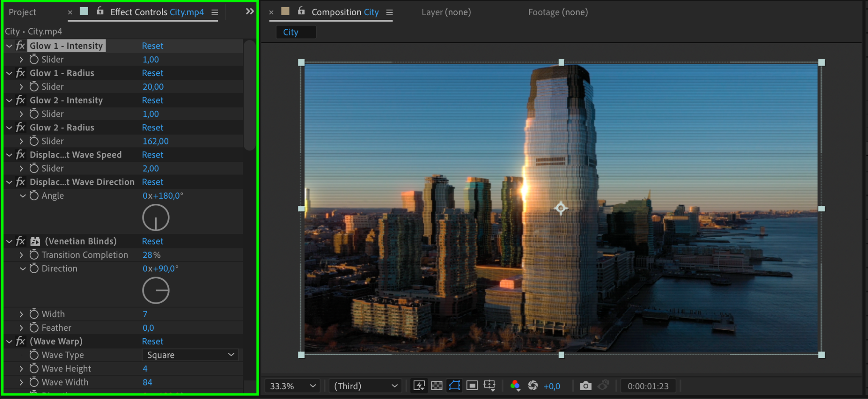Click the Effect Controls panel menu icon
The height and width of the screenshot is (399, 868).
coord(215,13)
